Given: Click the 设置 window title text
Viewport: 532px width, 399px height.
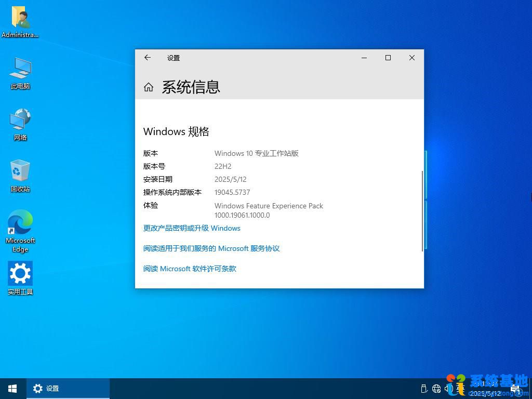Looking at the screenshot, I should click(x=174, y=58).
